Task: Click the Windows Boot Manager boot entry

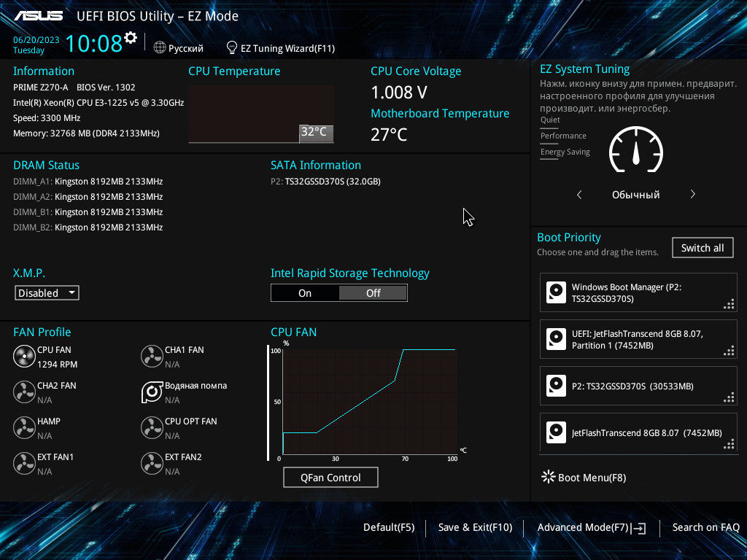Action: click(638, 292)
